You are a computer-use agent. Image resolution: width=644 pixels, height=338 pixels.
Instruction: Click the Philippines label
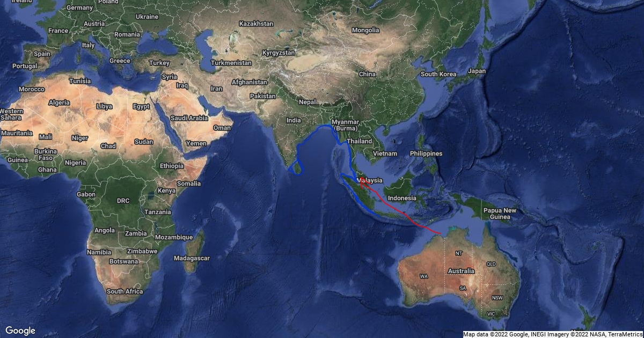coord(426,153)
